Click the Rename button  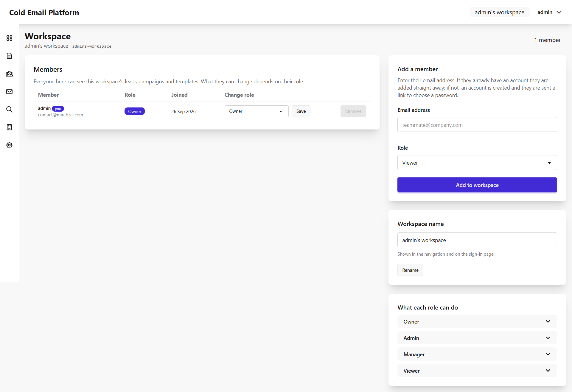(410, 270)
